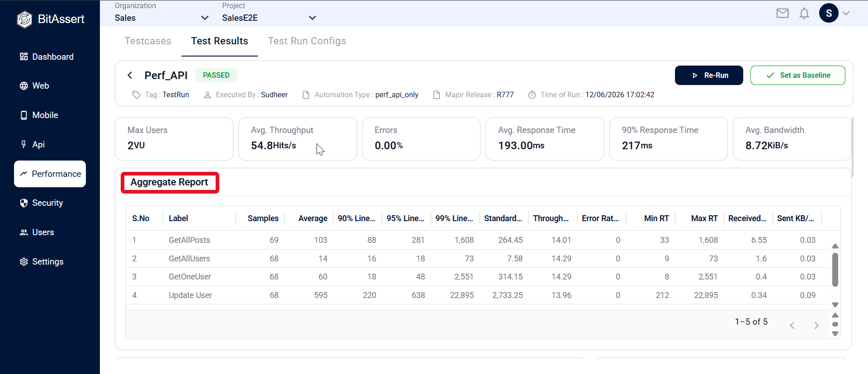Viewport: 868px width, 374px height.
Task: Click the Update User row label
Action: (x=190, y=295)
